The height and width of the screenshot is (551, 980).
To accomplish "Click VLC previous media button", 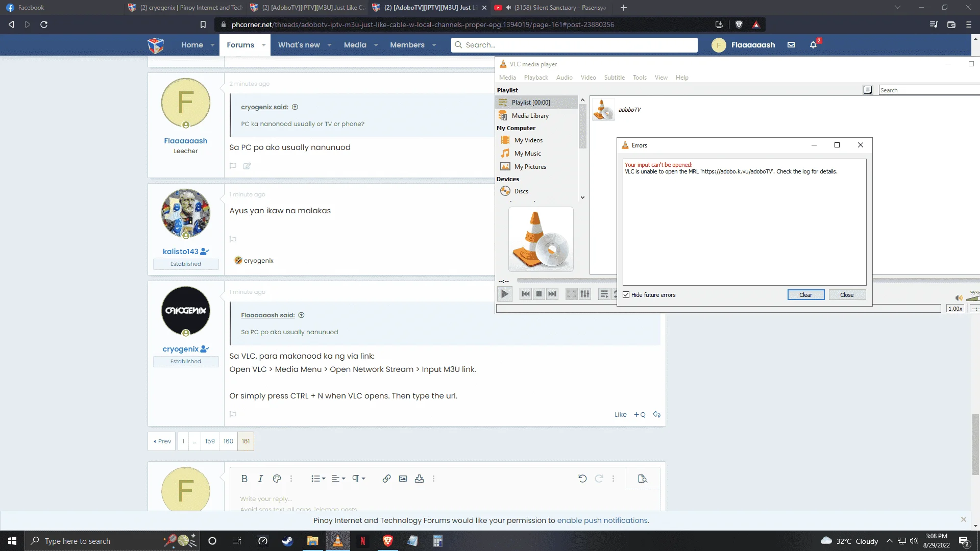I will click(x=525, y=294).
